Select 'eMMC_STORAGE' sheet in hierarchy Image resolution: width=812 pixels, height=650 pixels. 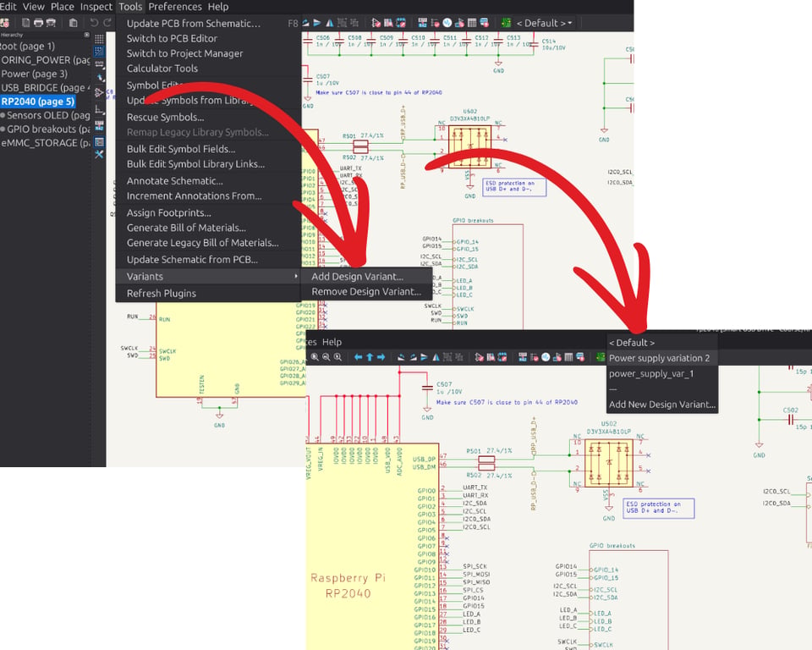click(x=46, y=143)
